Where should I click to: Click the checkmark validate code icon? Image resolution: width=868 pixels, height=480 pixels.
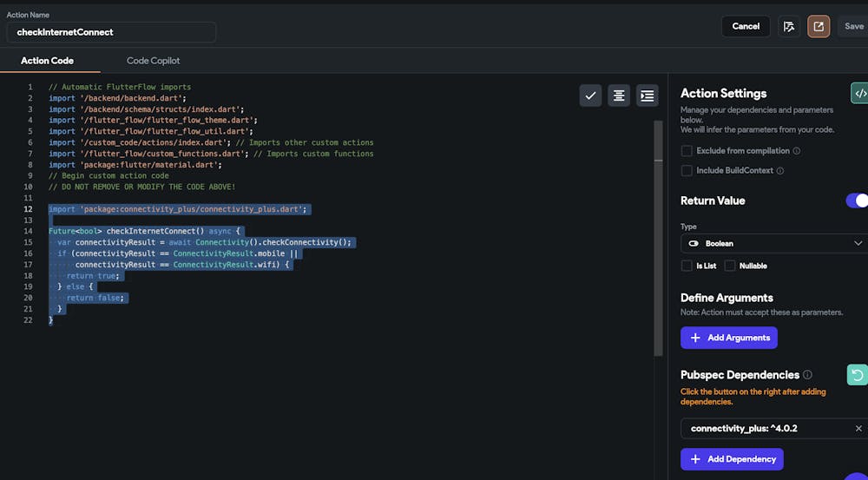coord(591,95)
